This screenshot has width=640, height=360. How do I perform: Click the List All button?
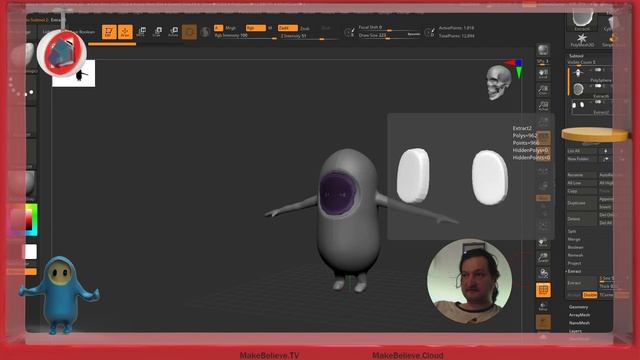(582, 151)
